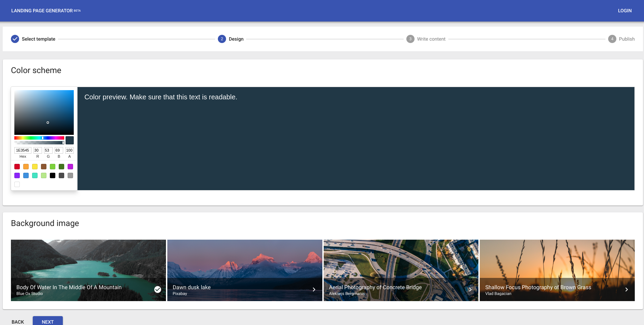This screenshot has height=325, width=644.
Task: Pick the turquoise preset swatch
Action: tap(35, 175)
